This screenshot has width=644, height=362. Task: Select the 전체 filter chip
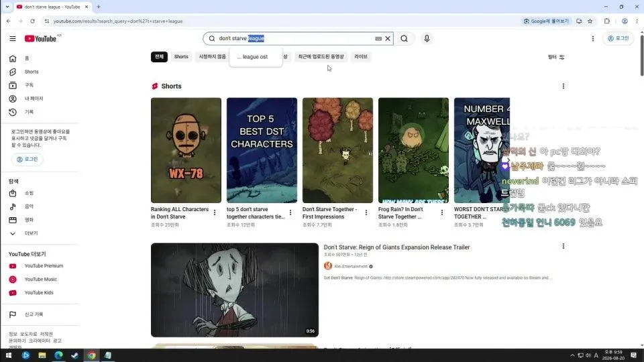[x=159, y=56]
